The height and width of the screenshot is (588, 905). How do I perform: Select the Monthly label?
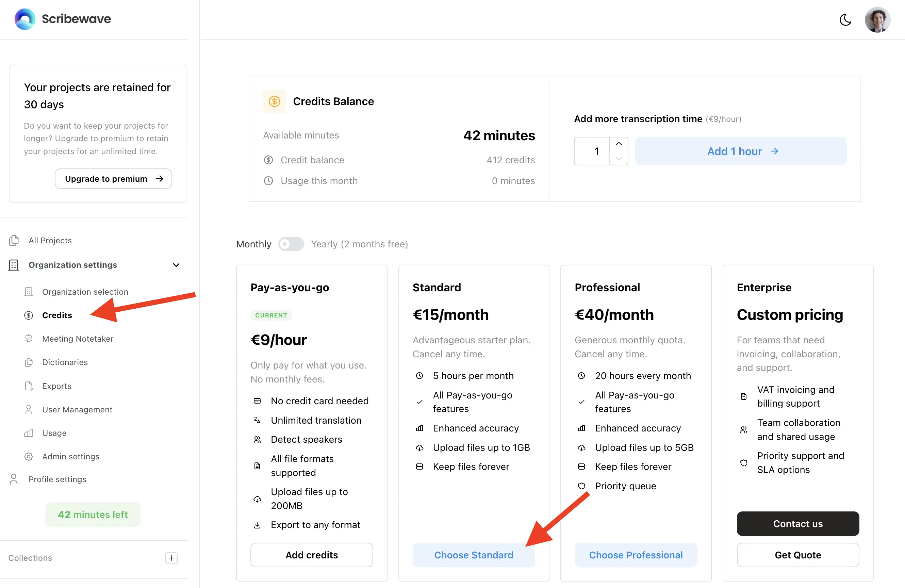[x=253, y=244]
